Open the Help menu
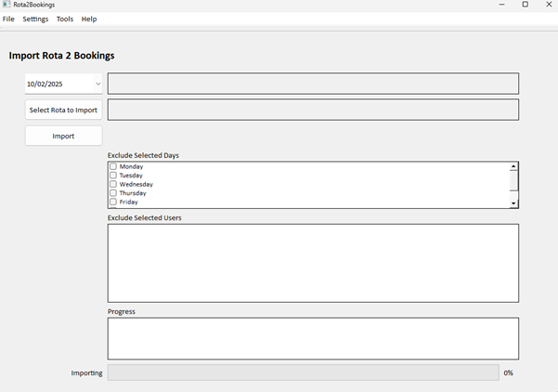This screenshot has width=558, height=392. 89,19
